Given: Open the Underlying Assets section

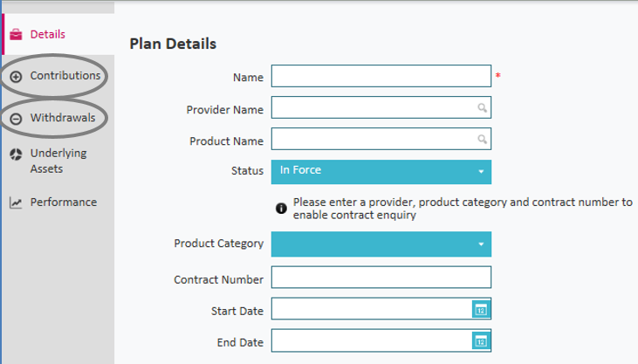Looking at the screenshot, I should pyautogui.click(x=58, y=161).
